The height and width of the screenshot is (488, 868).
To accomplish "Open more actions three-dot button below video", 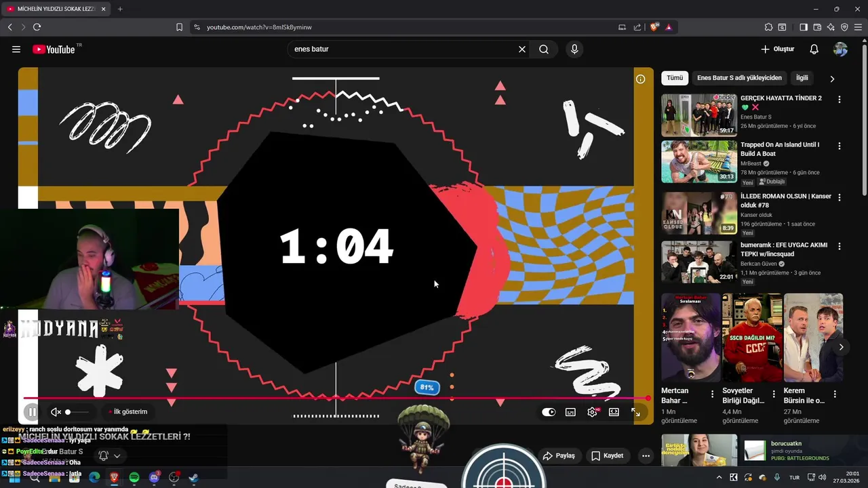I will pyautogui.click(x=646, y=455).
